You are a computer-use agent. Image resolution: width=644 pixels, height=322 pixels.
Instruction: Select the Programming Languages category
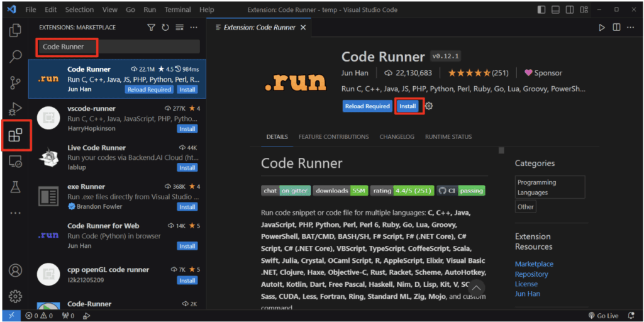click(550, 187)
